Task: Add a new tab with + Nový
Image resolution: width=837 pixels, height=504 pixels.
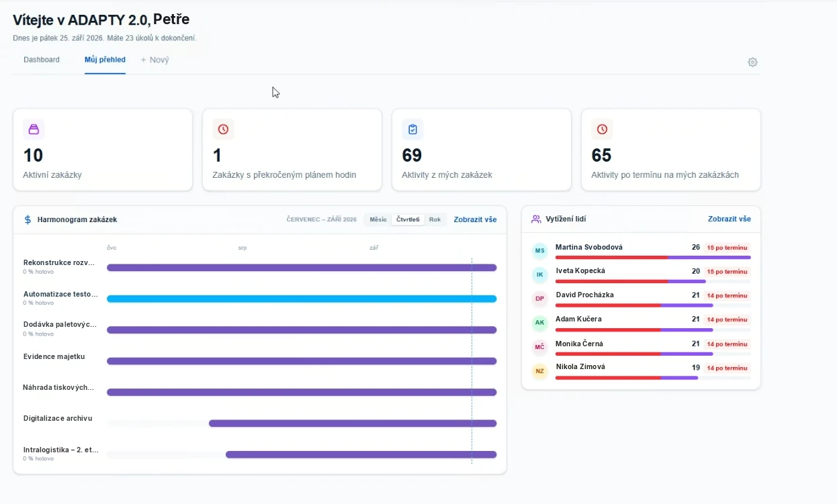Action: (155, 60)
